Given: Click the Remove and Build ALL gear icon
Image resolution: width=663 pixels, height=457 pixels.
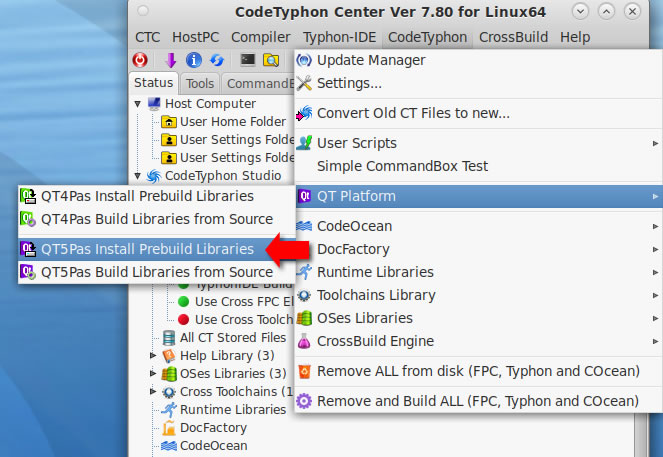Looking at the screenshot, I should 304,401.
